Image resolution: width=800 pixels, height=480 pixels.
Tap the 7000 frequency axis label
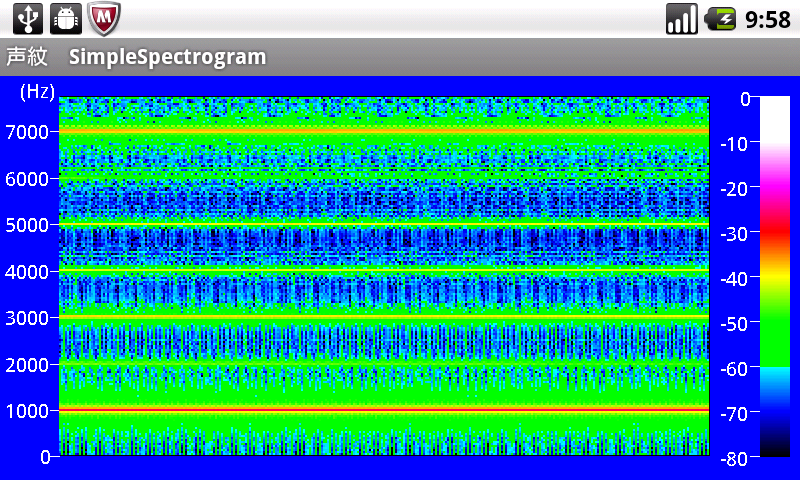pyautogui.click(x=27, y=132)
